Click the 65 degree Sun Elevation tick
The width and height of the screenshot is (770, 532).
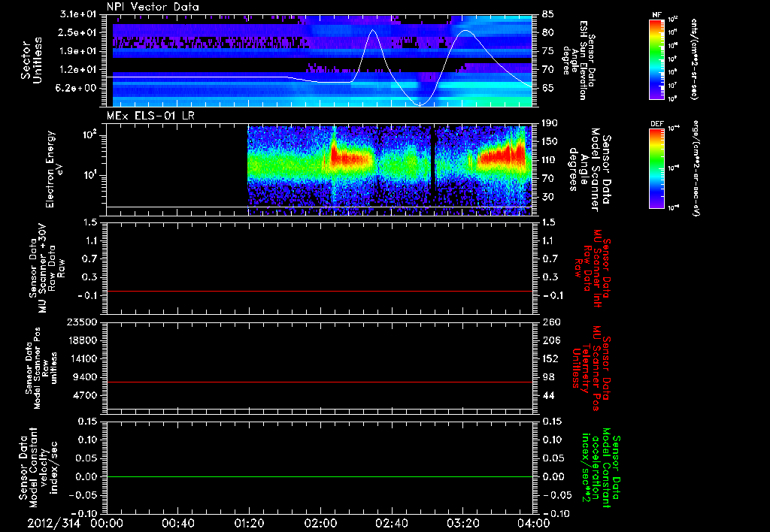[548, 88]
